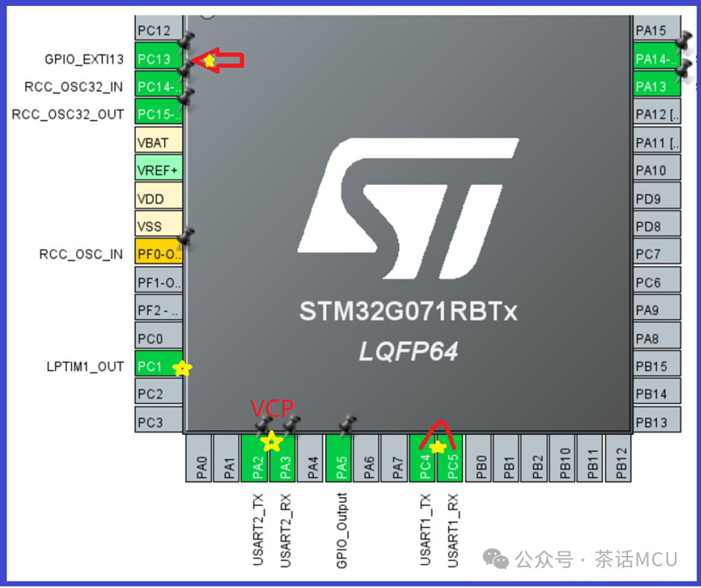Image resolution: width=701 pixels, height=588 pixels.
Task: Click the VBAT power pin label
Action: point(157,141)
